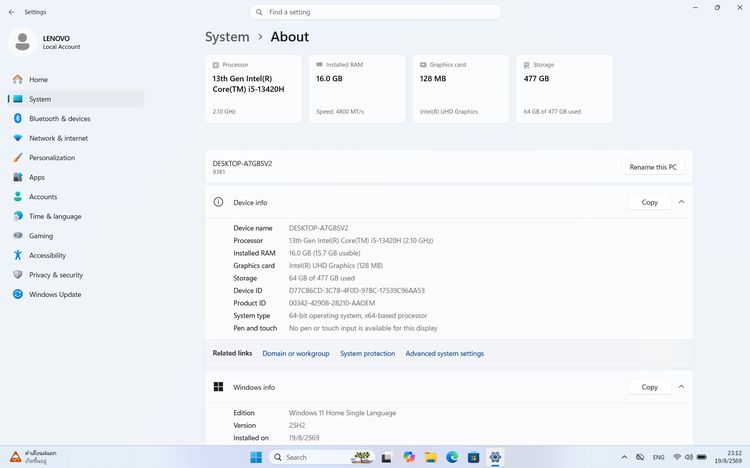Select the Device ID value text

pyautogui.click(x=357, y=290)
